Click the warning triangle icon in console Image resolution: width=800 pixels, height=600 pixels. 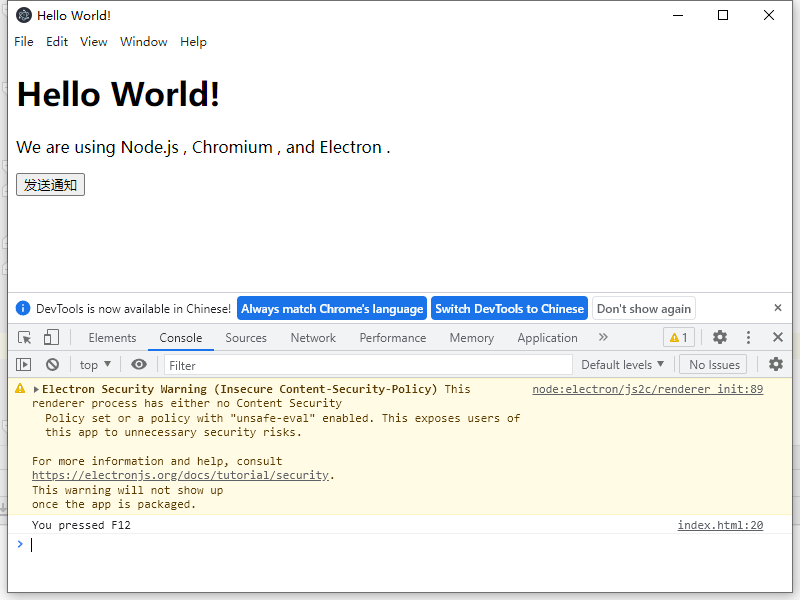click(20, 389)
